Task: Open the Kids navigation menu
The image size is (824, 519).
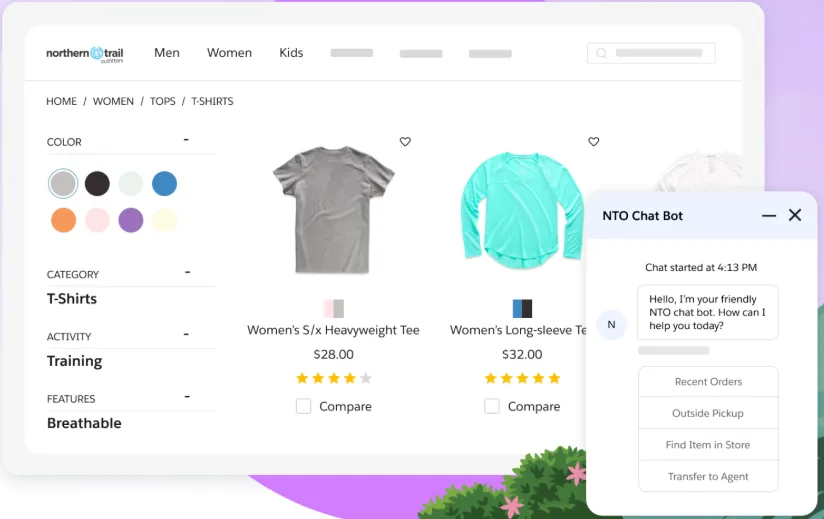Action: (x=291, y=53)
